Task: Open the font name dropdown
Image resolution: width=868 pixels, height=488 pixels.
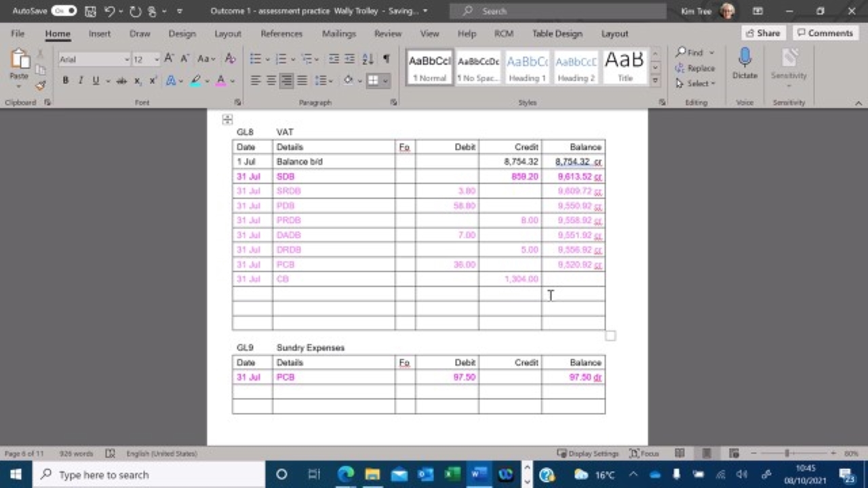Action: (127, 59)
